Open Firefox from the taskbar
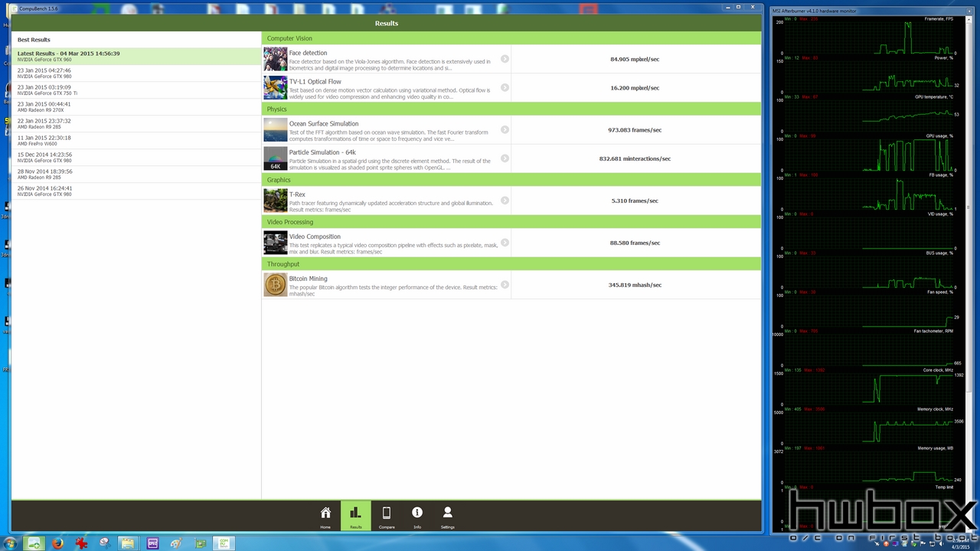This screenshot has width=980, height=551. [57, 543]
